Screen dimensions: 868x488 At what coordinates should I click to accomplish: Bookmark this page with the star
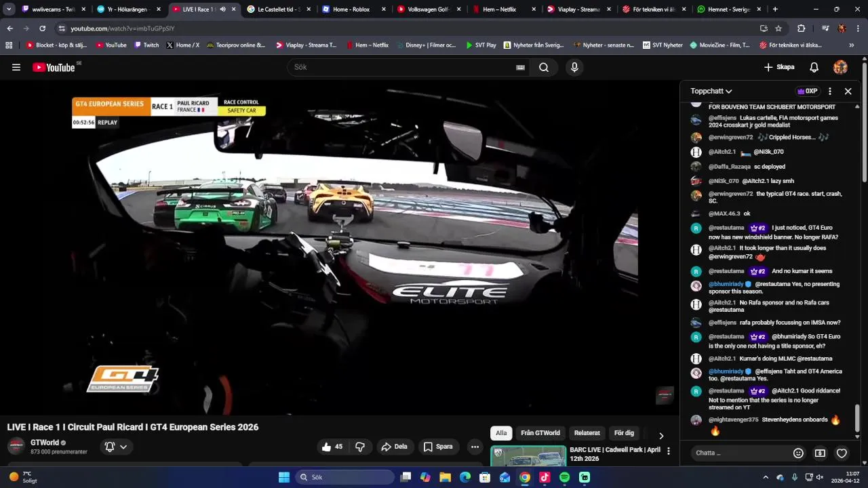(778, 28)
